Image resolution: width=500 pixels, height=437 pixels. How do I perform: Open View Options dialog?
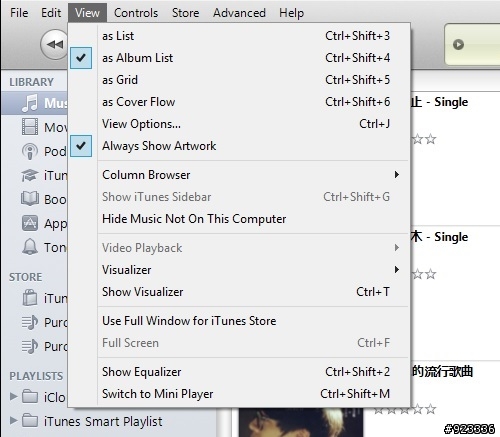[x=246, y=124]
